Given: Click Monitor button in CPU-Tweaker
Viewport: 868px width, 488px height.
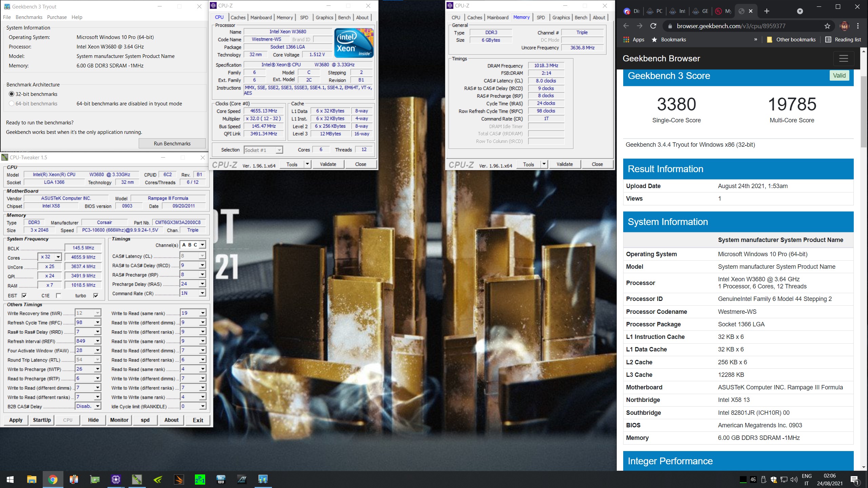Looking at the screenshot, I should (x=119, y=420).
